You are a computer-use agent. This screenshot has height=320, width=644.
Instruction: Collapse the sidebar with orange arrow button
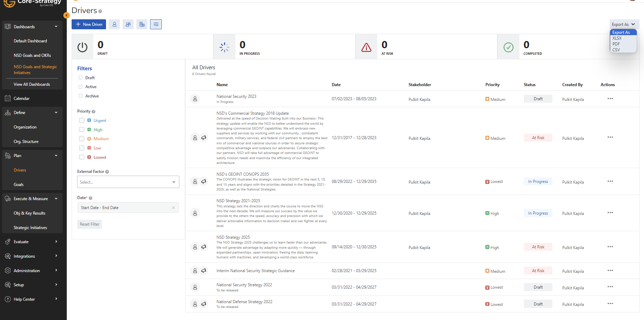click(66, 15)
